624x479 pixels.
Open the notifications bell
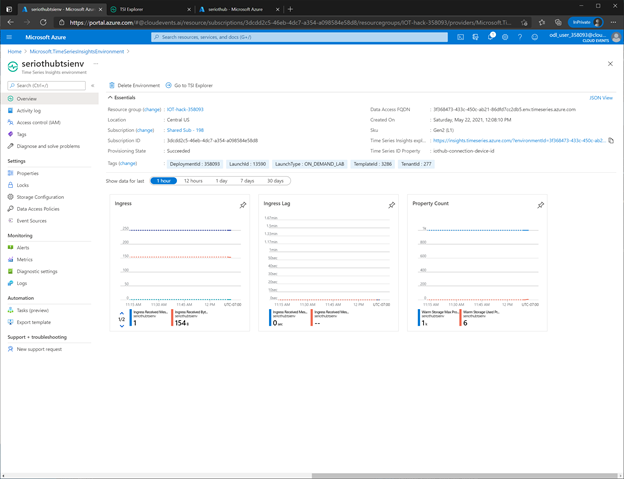pos(490,37)
